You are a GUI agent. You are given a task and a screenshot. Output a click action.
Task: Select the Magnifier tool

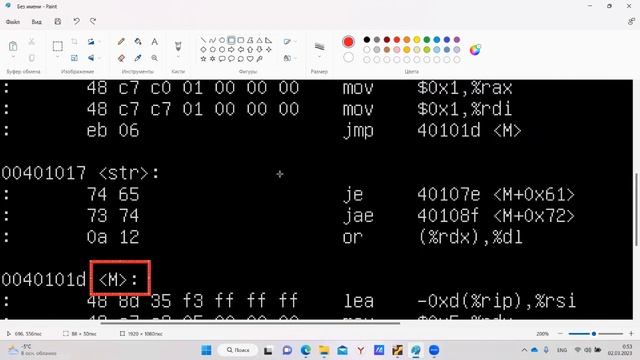pyautogui.click(x=154, y=58)
